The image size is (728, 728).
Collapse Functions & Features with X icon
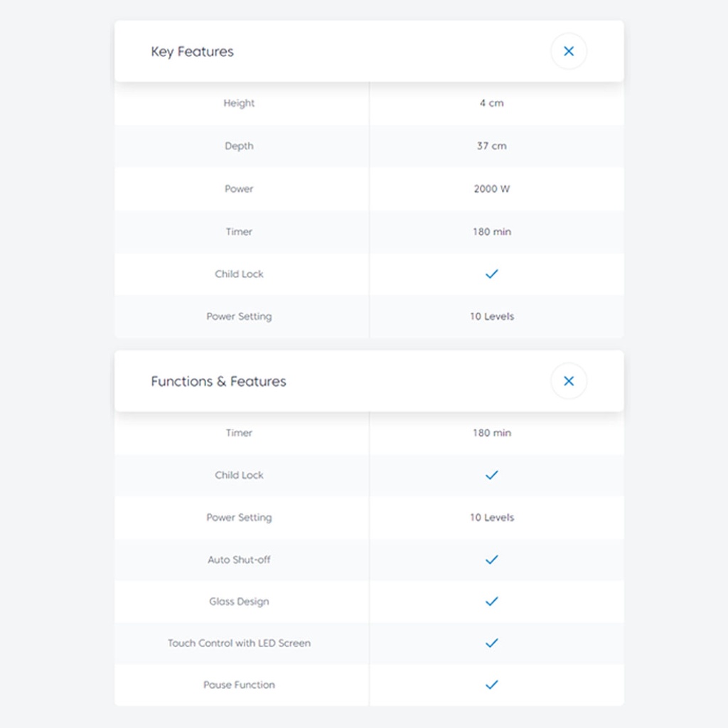(569, 381)
